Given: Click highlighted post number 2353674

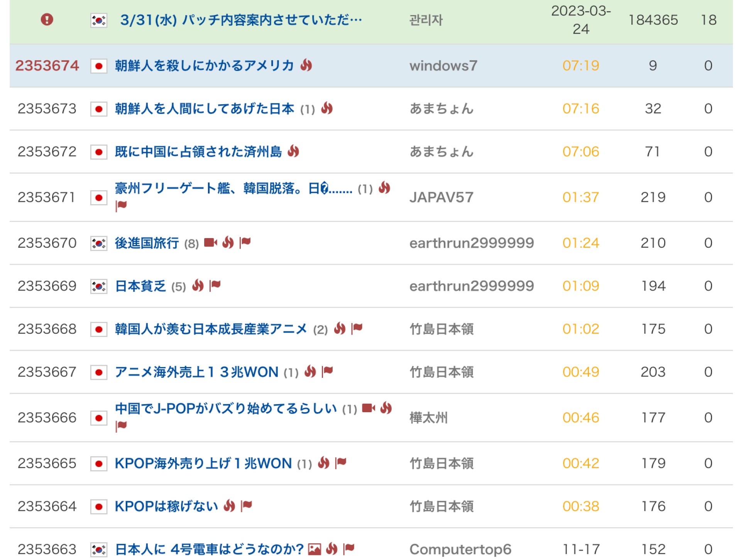Looking at the screenshot, I should tap(47, 66).
